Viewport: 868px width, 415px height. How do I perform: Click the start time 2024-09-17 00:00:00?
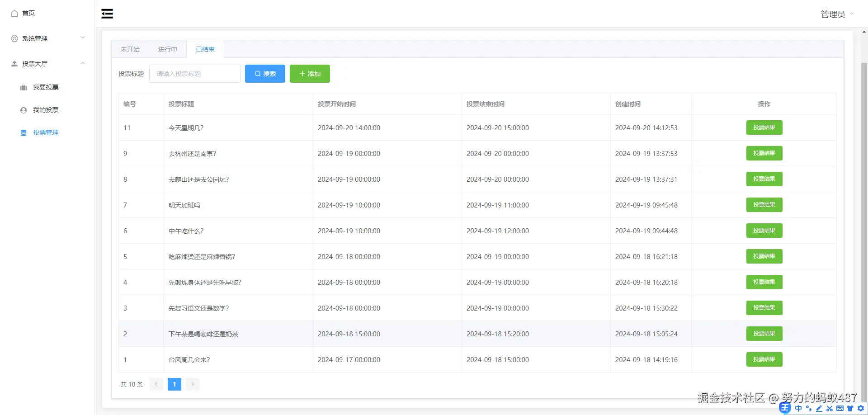(x=349, y=360)
